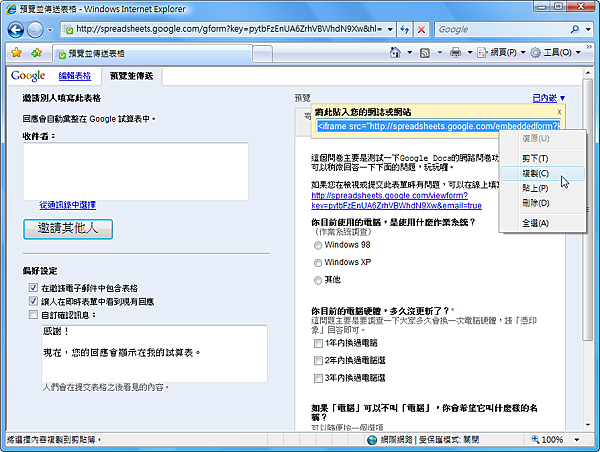Check the 1年內換過電腦 checkbox
The image size is (600, 452).
pos(318,343)
